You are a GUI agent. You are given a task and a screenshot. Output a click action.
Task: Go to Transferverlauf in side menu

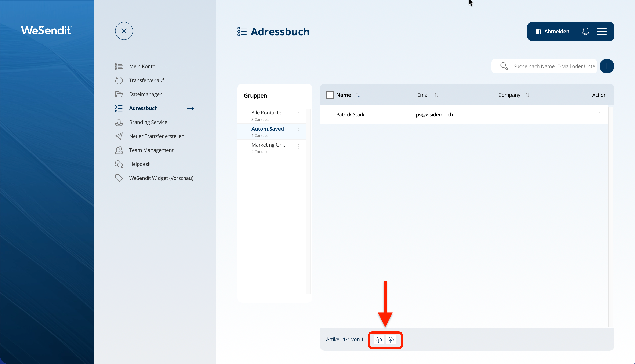[x=146, y=80]
